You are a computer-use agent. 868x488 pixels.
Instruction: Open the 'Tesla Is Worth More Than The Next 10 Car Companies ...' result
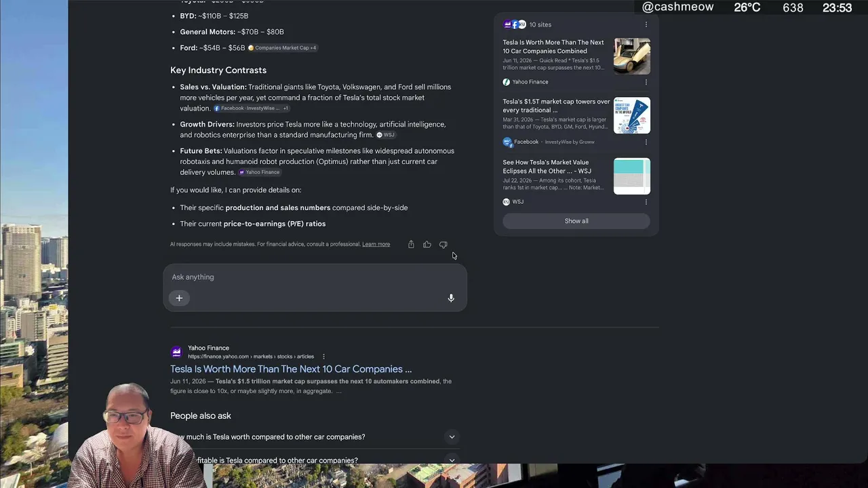point(291,369)
